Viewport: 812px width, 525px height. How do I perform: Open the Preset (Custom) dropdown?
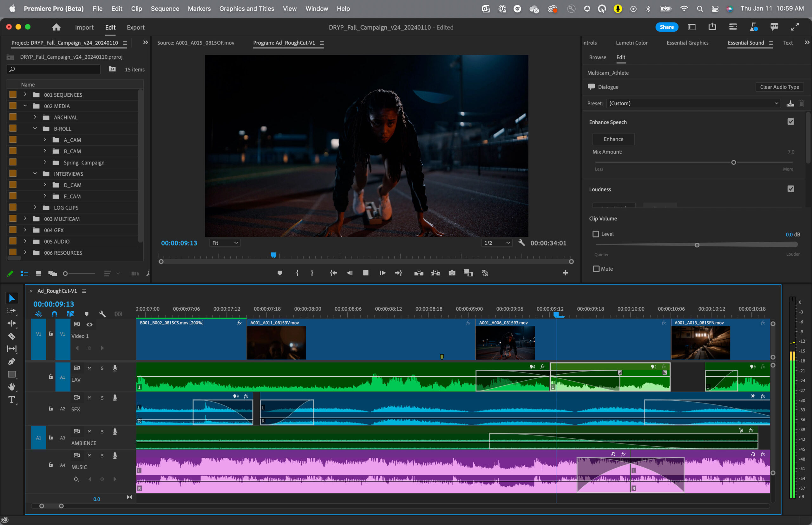click(x=693, y=103)
